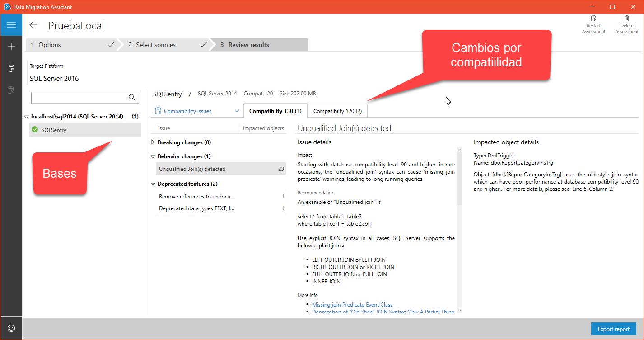The height and width of the screenshot is (340, 644).
Task: Open the navigation hamburger menu
Action: tap(11, 25)
